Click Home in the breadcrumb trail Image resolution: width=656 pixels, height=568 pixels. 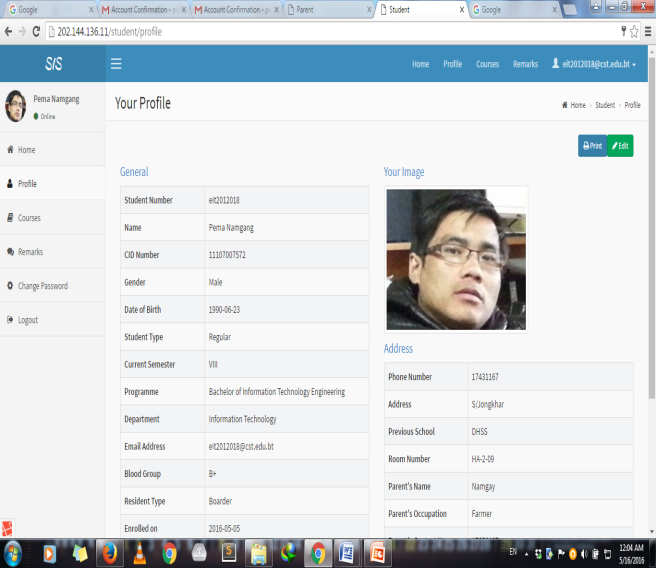point(577,105)
